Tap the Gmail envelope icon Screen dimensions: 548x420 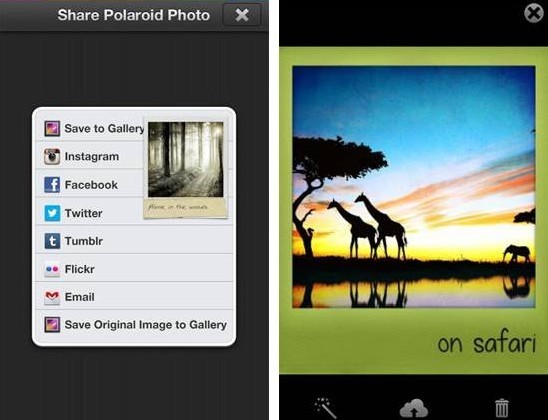52,297
